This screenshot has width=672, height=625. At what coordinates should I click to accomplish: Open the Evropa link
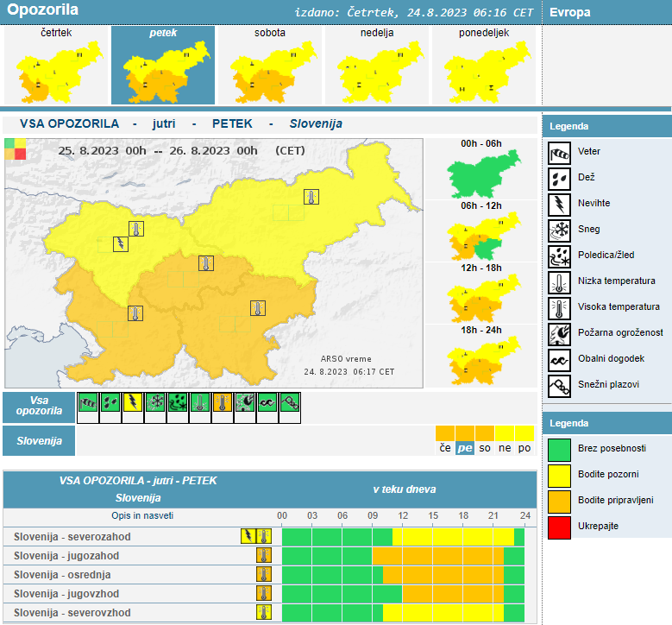[570, 12]
